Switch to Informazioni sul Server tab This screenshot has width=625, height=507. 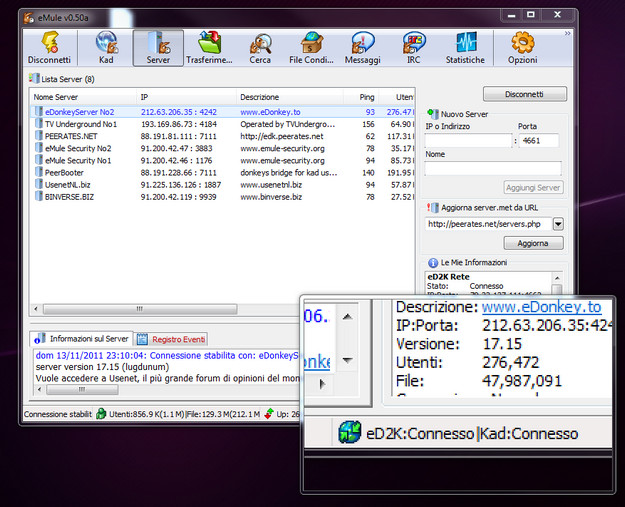81,339
